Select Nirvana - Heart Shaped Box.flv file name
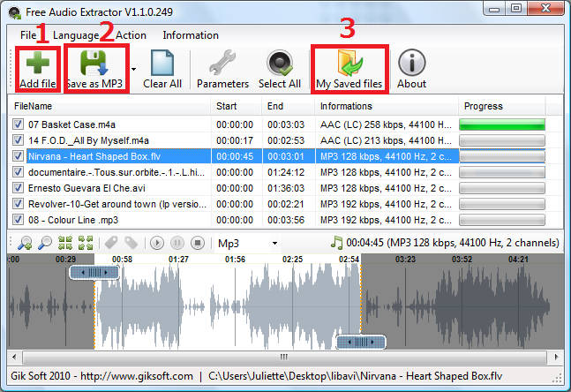This screenshot has width=571, height=392. point(94,156)
